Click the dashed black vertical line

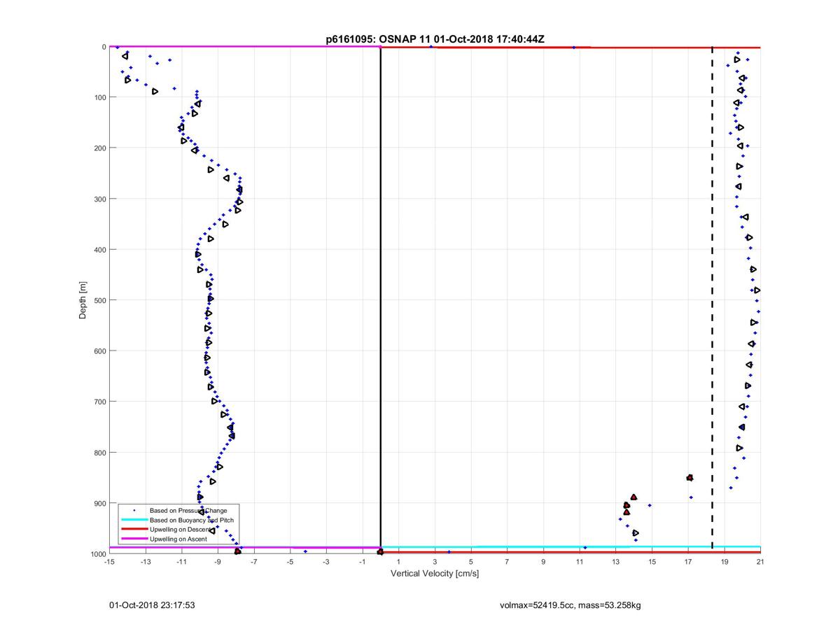(713, 300)
